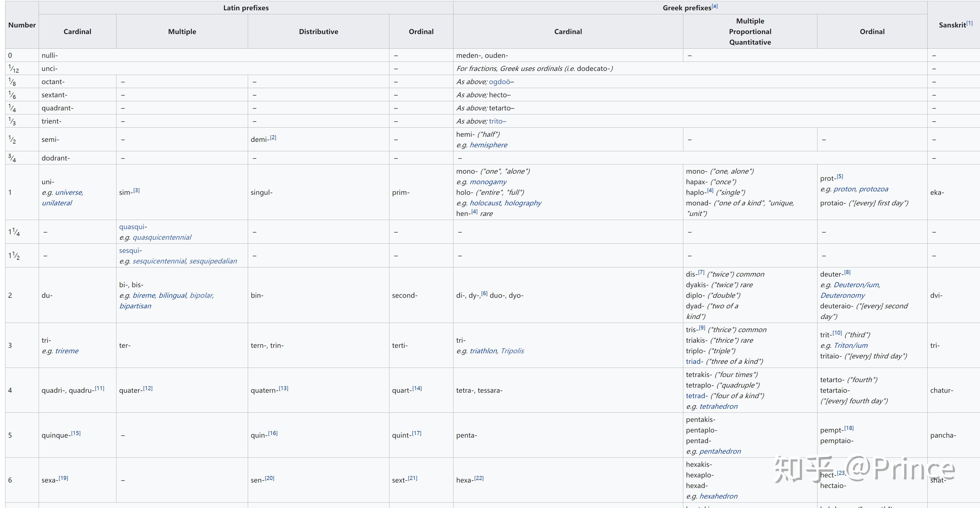The width and height of the screenshot is (980, 508).
Task: Follow the monogamy example link
Action: [488, 182]
